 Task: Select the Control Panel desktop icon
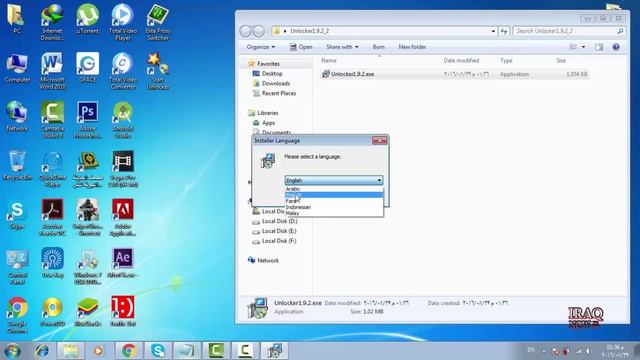(x=17, y=266)
